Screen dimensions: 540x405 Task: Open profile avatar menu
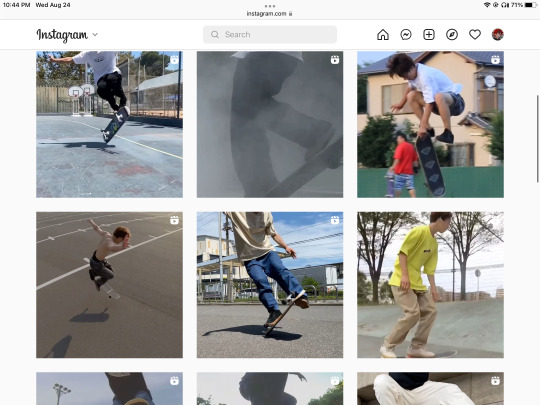498,34
